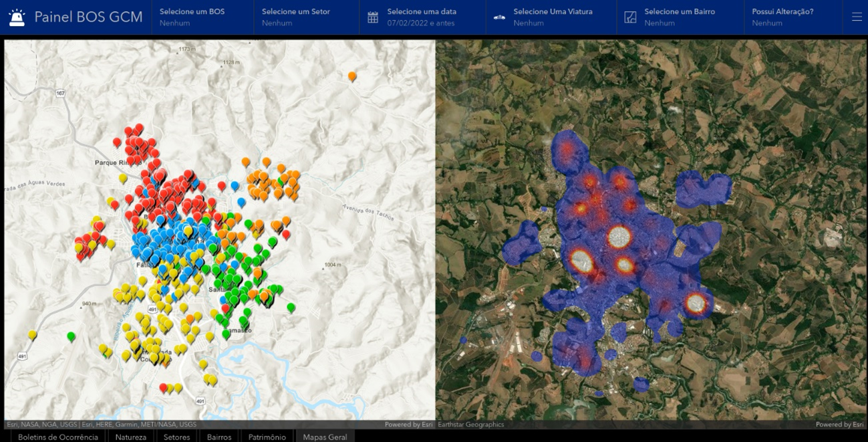
Task: Go to the Patrimônio tab
Action: (x=267, y=437)
